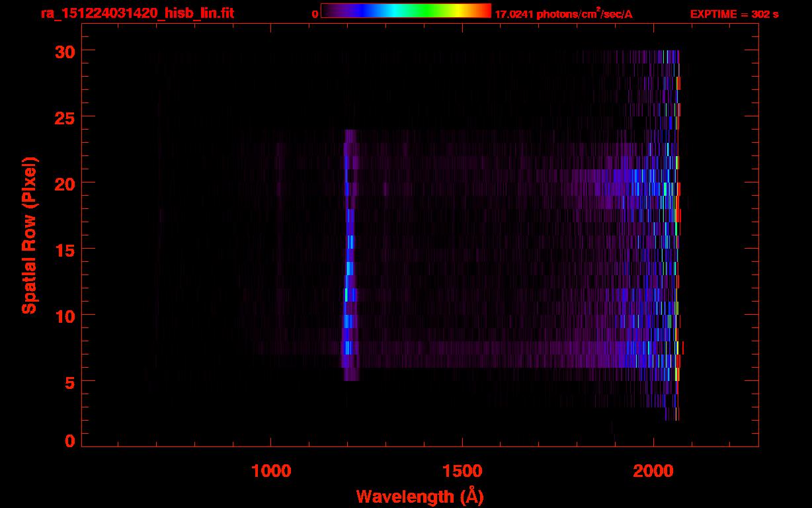
Task: Click the color bar minimum value 0
Action: [315, 14]
